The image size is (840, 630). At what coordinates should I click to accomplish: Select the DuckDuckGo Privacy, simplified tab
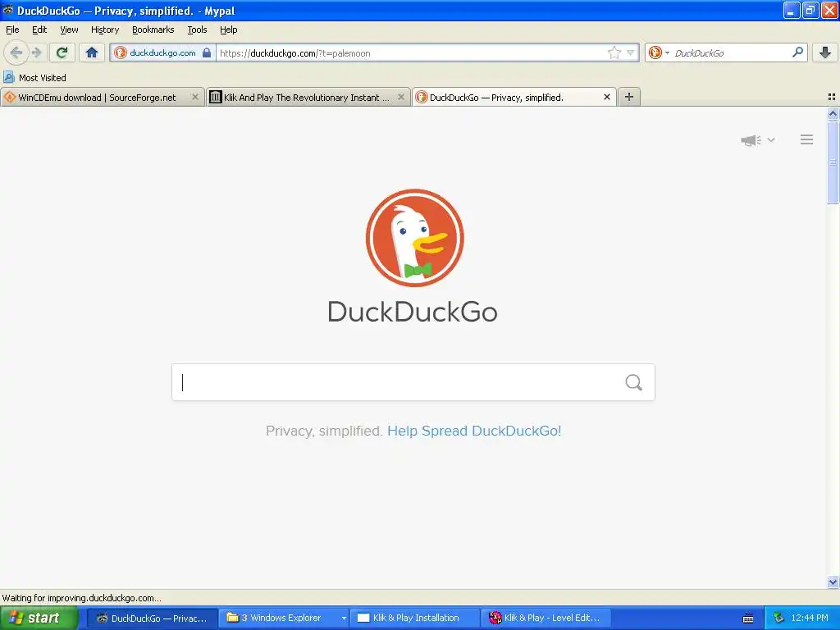coord(496,98)
